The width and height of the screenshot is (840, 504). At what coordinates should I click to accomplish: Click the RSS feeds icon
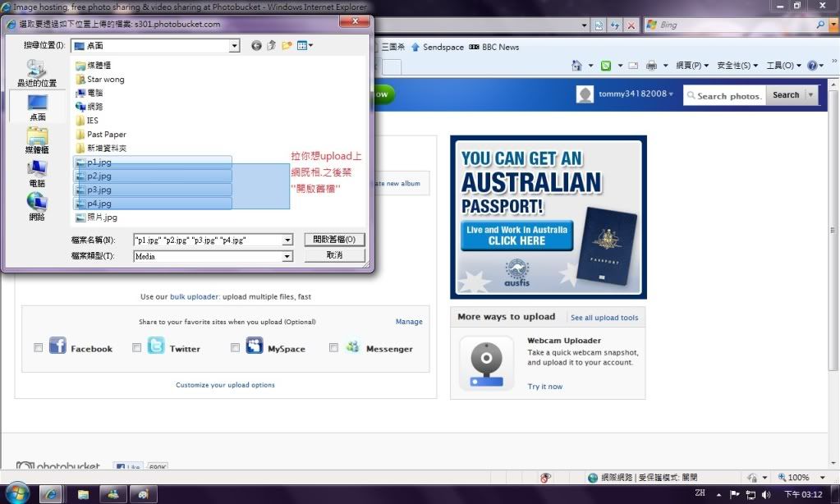coord(606,66)
